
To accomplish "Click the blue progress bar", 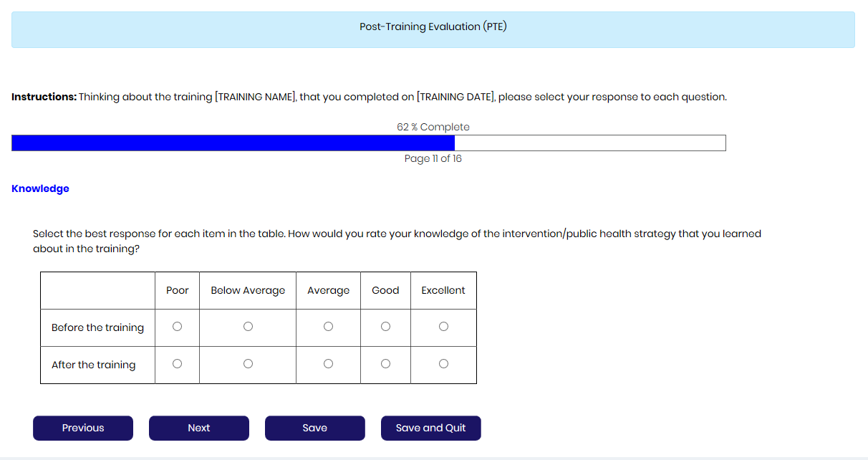I will pyautogui.click(x=233, y=143).
